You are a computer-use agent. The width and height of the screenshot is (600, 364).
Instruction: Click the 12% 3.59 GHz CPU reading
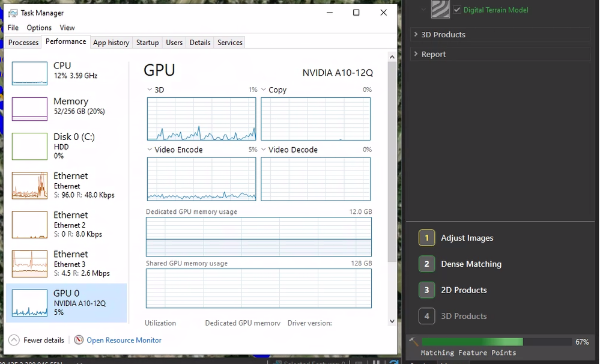(76, 76)
